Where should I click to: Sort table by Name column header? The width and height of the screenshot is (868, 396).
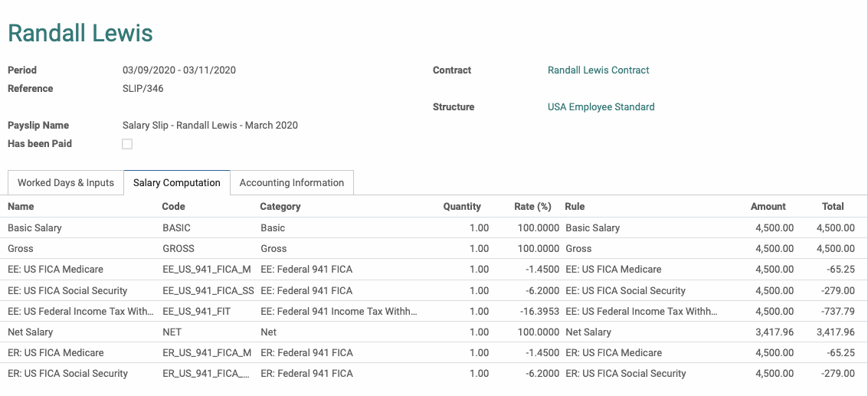pos(21,207)
